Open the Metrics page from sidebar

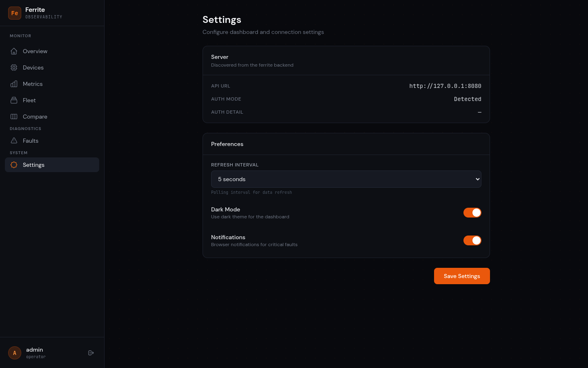point(33,84)
